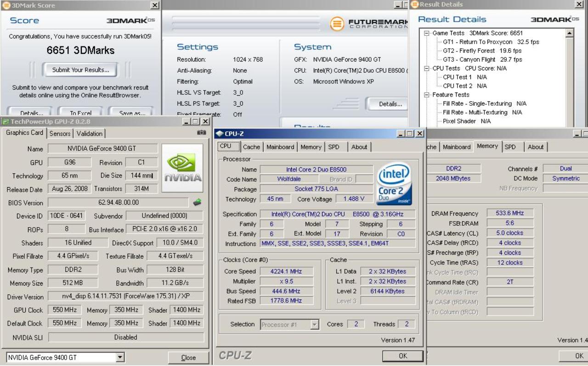The image size is (588, 366).
Task: Close the 3DMark Score window
Action: (x=155, y=6)
